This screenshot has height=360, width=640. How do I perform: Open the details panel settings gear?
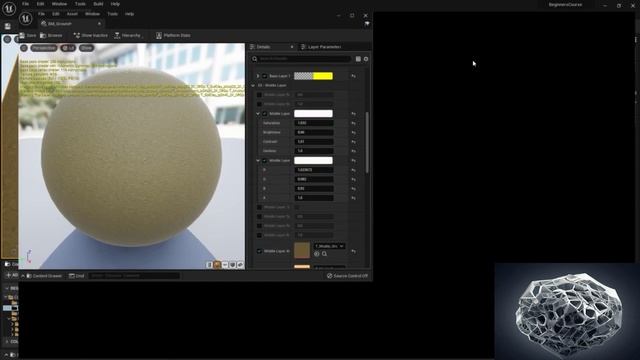[366, 59]
